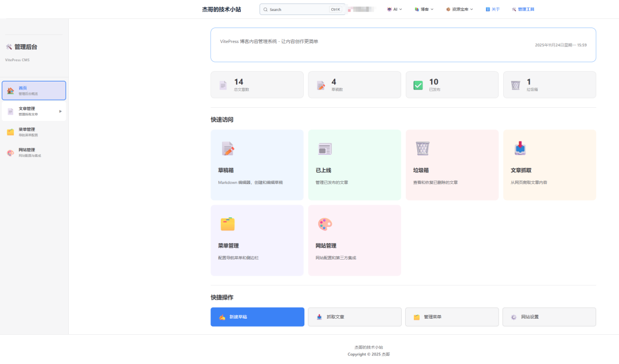
Task: Select the 网站管理 palette icon
Action: (325, 224)
